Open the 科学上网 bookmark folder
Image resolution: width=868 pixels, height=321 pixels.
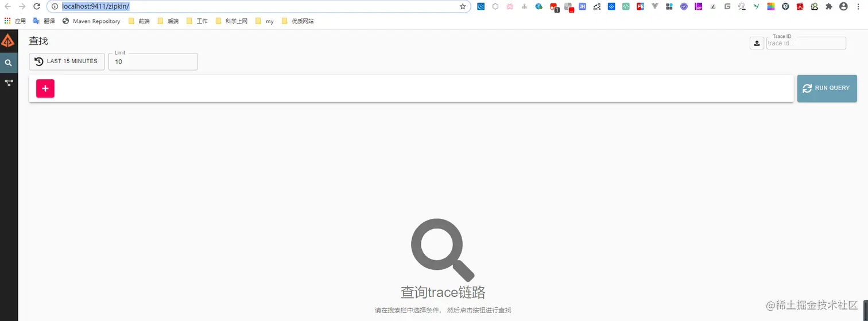click(231, 21)
